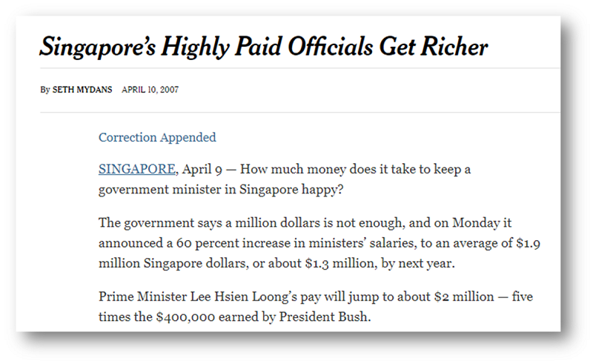This screenshot has width=593, height=364.
Task: Click the word Richer in the headline
Action: tap(454, 46)
